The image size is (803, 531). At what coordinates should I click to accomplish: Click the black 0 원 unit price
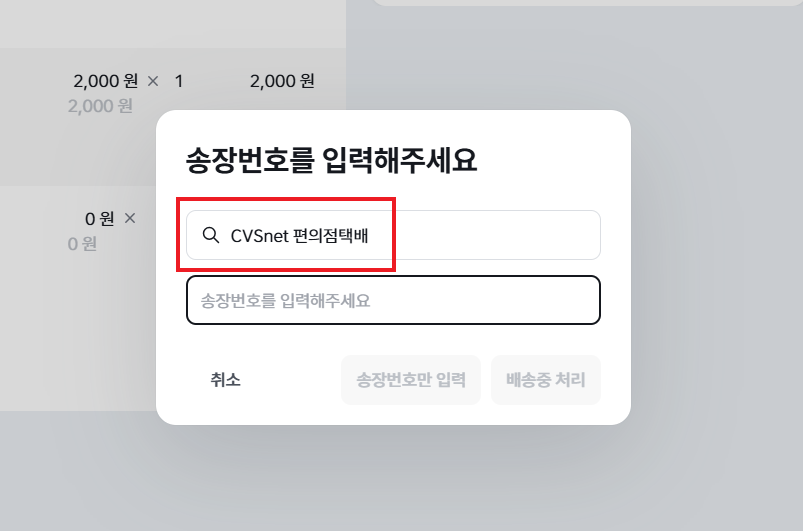99,219
